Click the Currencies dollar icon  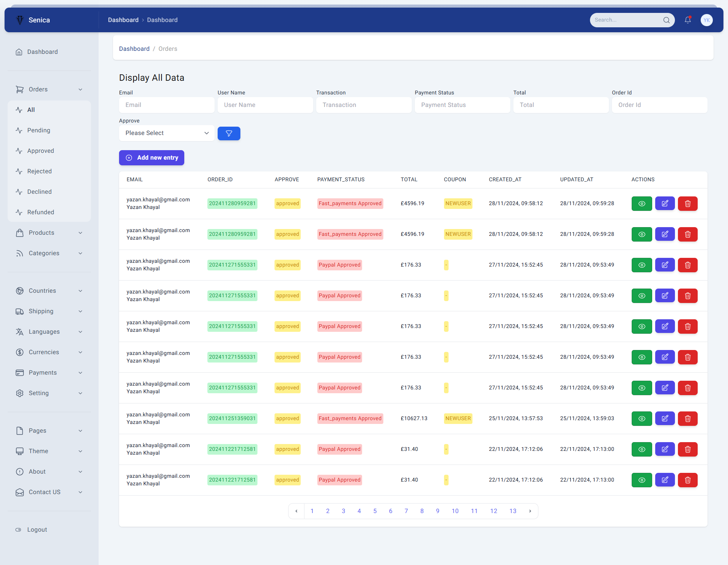20,352
